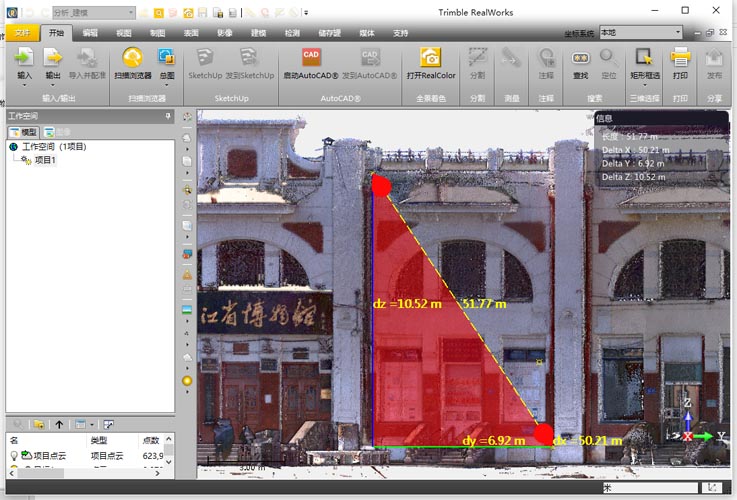Click the upper red measurement point
The height and width of the screenshot is (500, 737).
(x=381, y=186)
